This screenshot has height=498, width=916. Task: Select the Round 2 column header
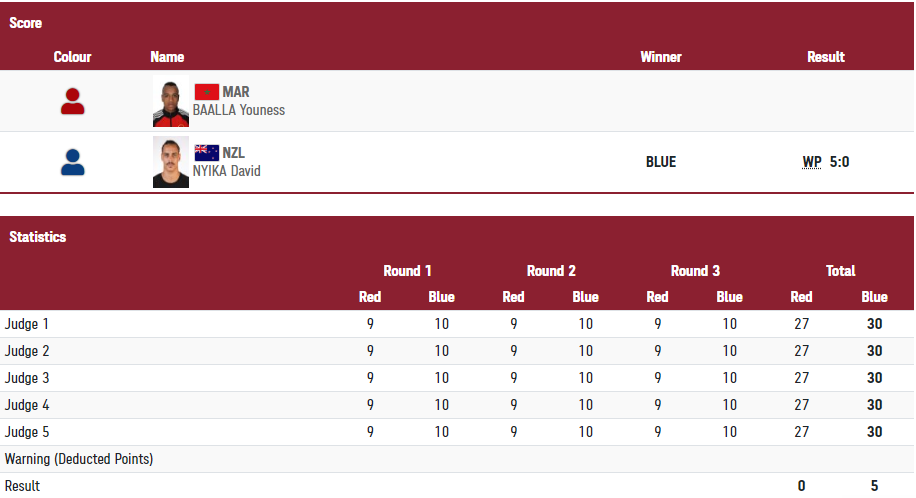(551, 271)
